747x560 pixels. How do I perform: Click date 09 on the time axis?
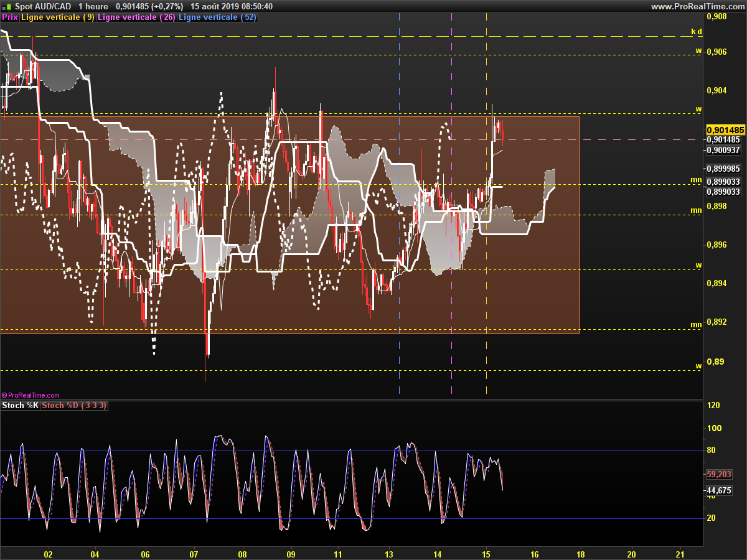(x=290, y=554)
